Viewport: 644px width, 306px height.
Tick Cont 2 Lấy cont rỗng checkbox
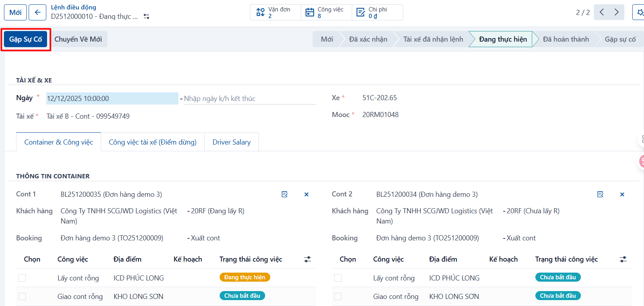click(x=338, y=278)
